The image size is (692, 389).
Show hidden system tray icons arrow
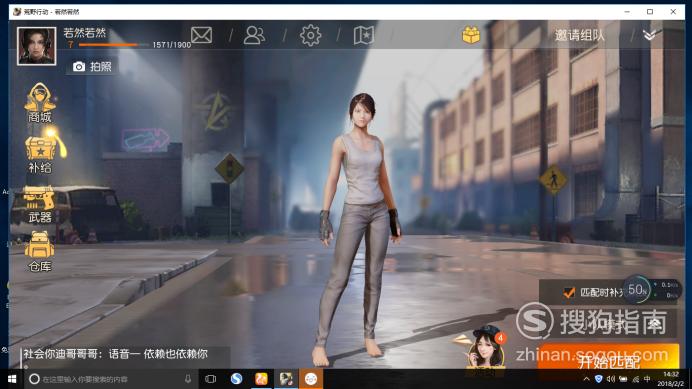point(586,379)
